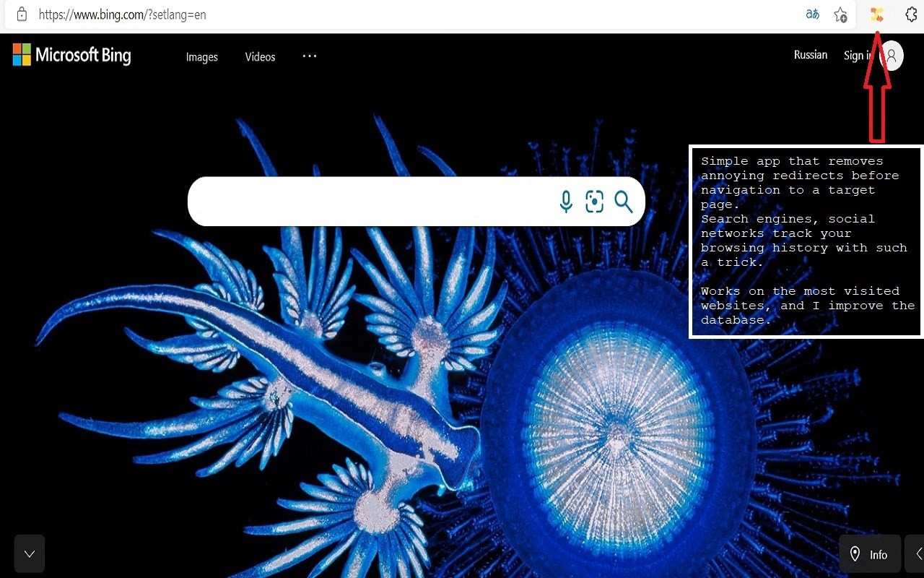Open visual search camera icon
Screen dimensions: 924x578
click(x=594, y=202)
